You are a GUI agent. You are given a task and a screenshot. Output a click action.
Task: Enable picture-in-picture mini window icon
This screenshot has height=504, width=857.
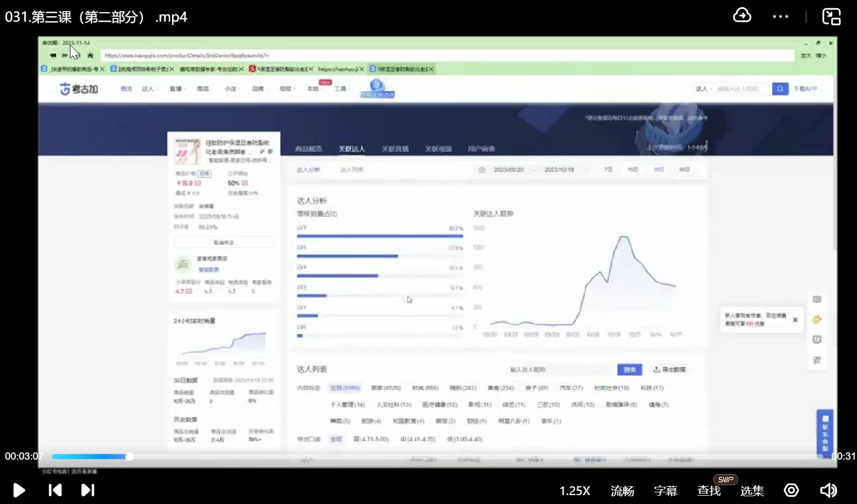click(x=831, y=17)
